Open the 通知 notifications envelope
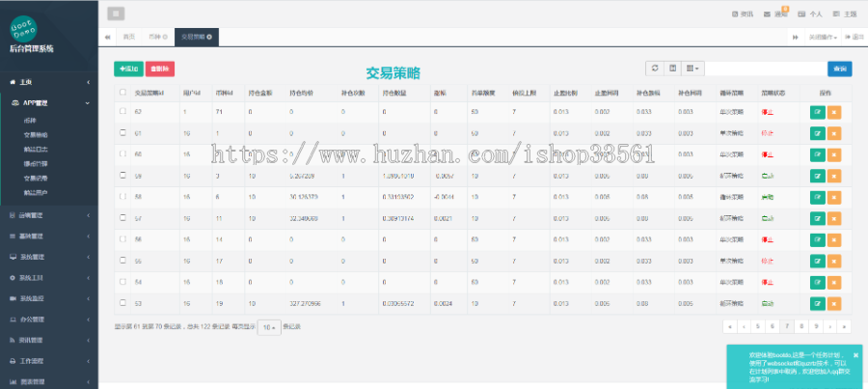 point(775,14)
